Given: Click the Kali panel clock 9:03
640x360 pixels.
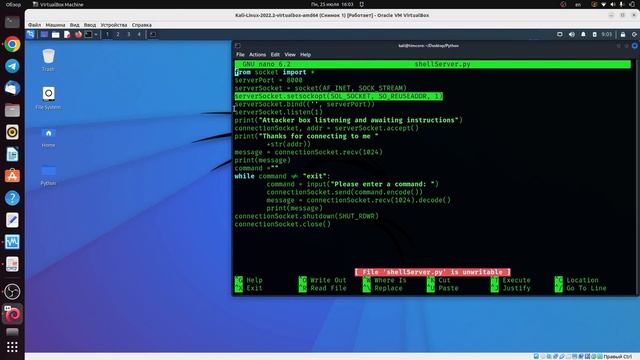Looking at the screenshot, I should [x=607, y=35].
